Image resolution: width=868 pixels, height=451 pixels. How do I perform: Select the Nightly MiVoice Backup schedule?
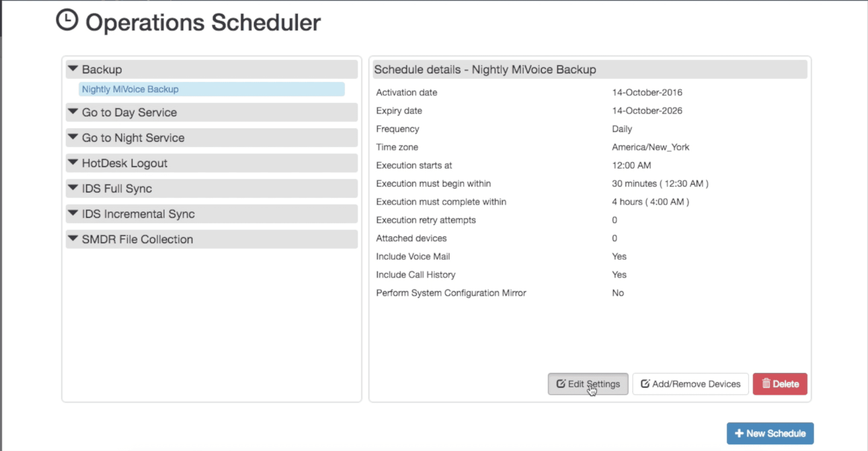130,89
